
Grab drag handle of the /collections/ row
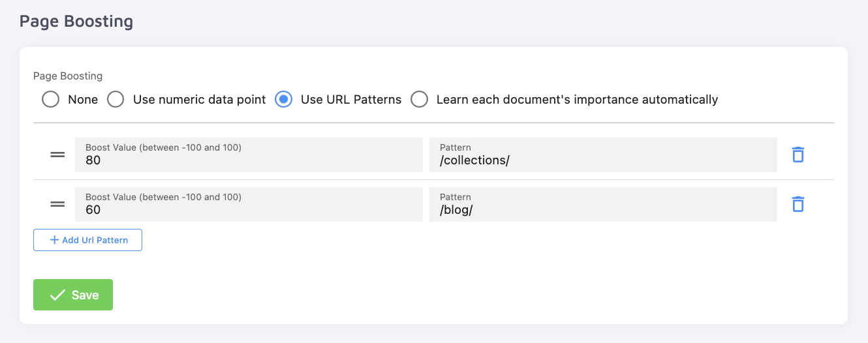pyautogui.click(x=57, y=155)
